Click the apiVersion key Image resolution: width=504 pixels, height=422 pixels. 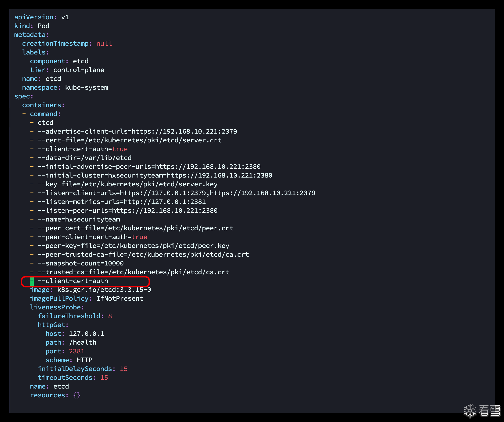[34, 17]
